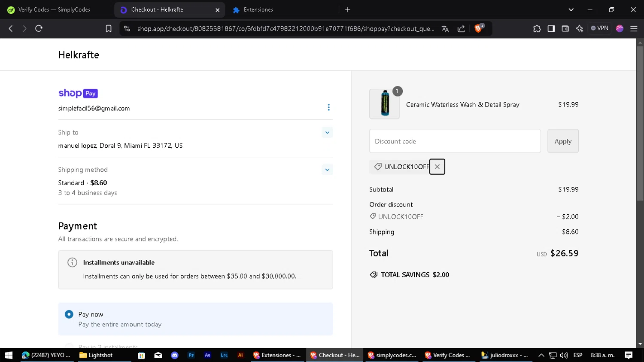
Task: Click the Total amount $26.59
Action: pos(564,253)
